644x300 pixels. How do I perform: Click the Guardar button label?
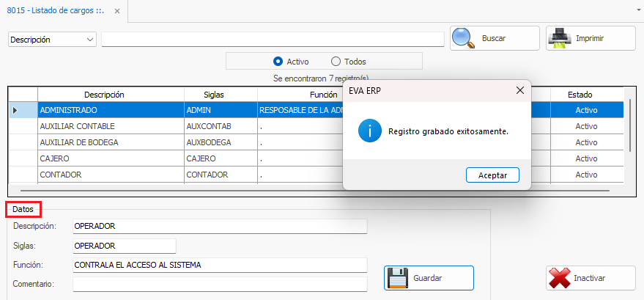tap(428, 278)
